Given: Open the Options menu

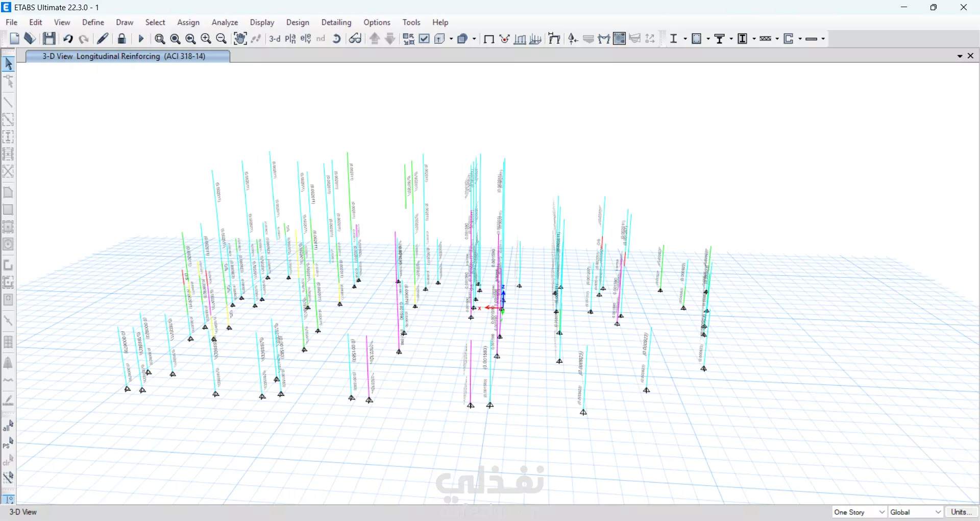Looking at the screenshot, I should (x=377, y=22).
